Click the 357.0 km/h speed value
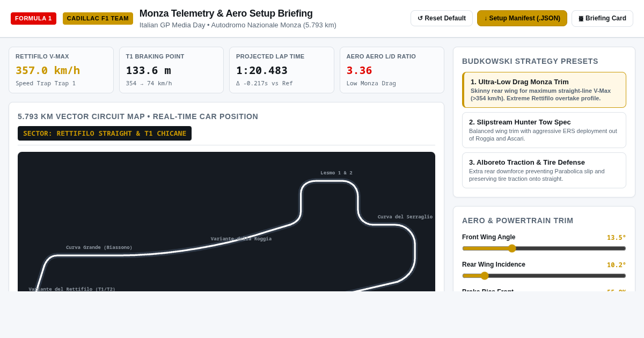The image size is (644, 338). point(48,70)
